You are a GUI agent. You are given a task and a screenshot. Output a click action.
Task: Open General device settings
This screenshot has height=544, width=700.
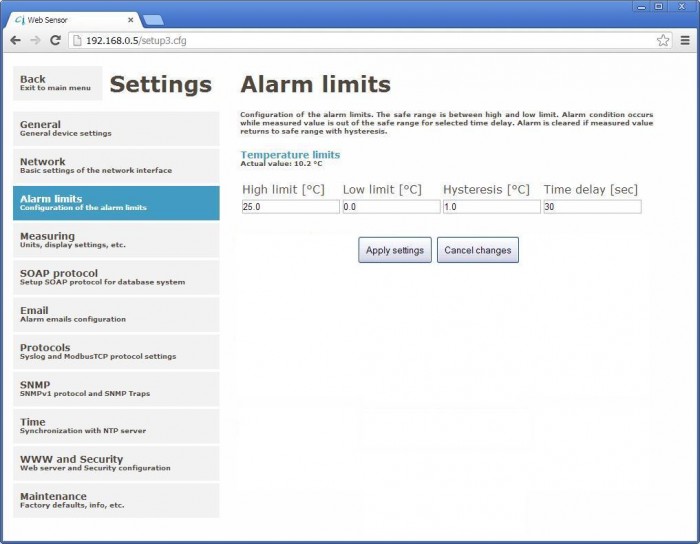[116, 128]
